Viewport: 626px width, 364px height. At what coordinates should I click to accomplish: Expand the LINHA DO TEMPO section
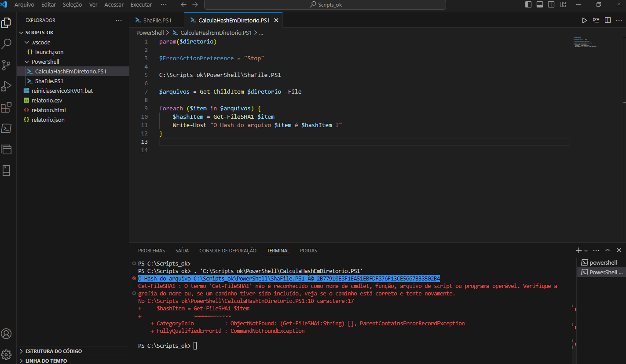tap(73, 360)
